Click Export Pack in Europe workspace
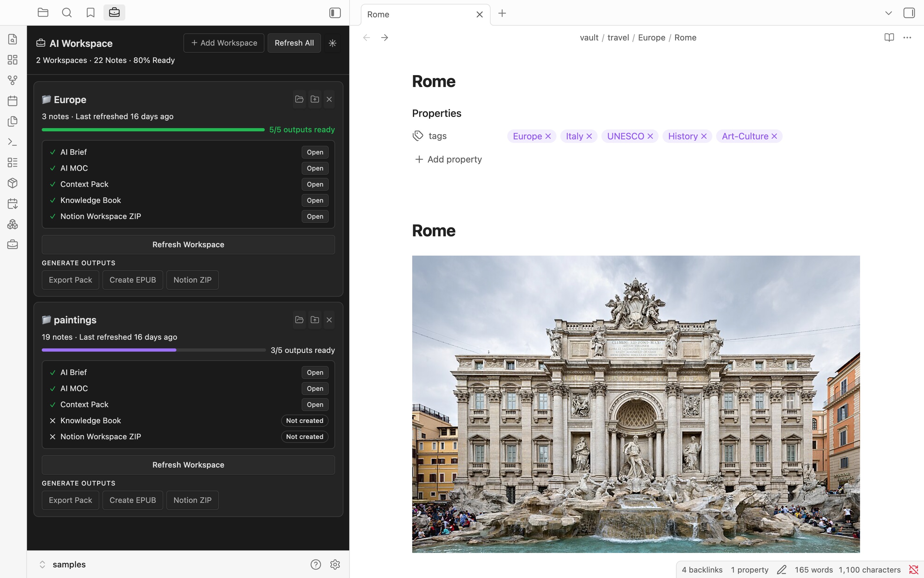Viewport: 924px width, 578px height. pyautogui.click(x=70, y=280)
